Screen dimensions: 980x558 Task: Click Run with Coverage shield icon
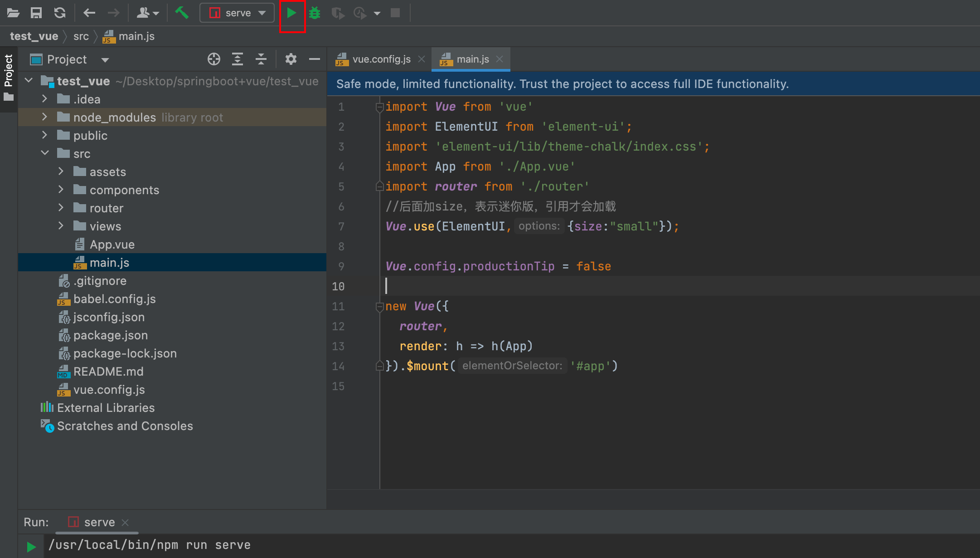[338, 13]
